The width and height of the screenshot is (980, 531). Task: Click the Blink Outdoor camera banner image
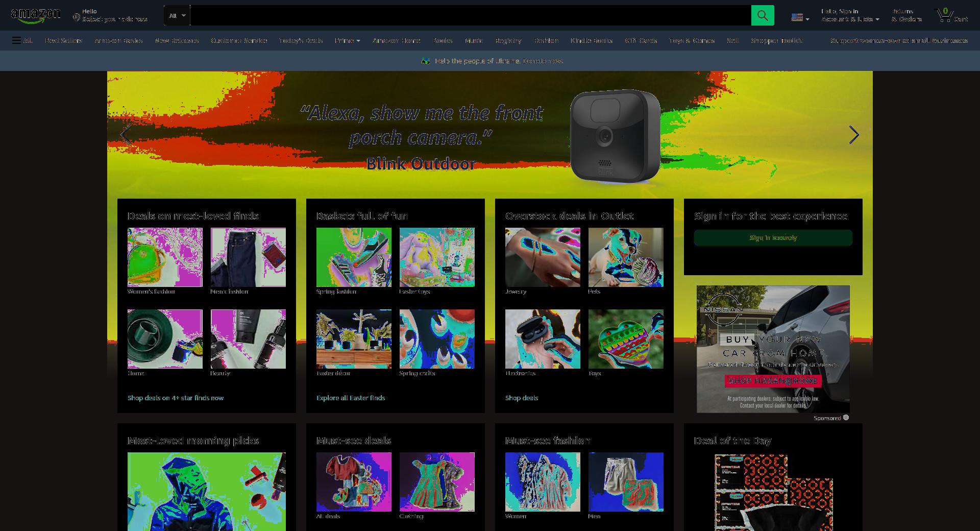click(615, 136)
